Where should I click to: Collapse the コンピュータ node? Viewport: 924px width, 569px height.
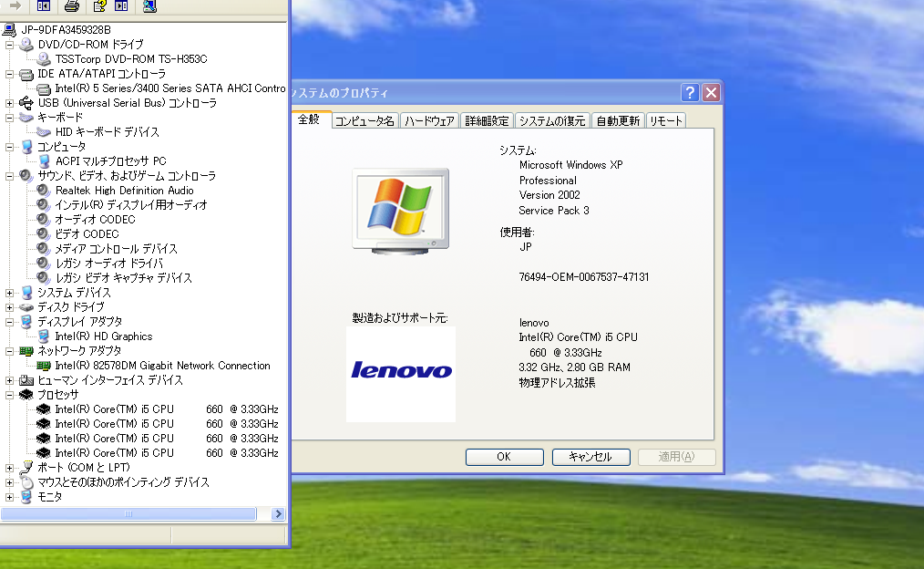point(9,147)
